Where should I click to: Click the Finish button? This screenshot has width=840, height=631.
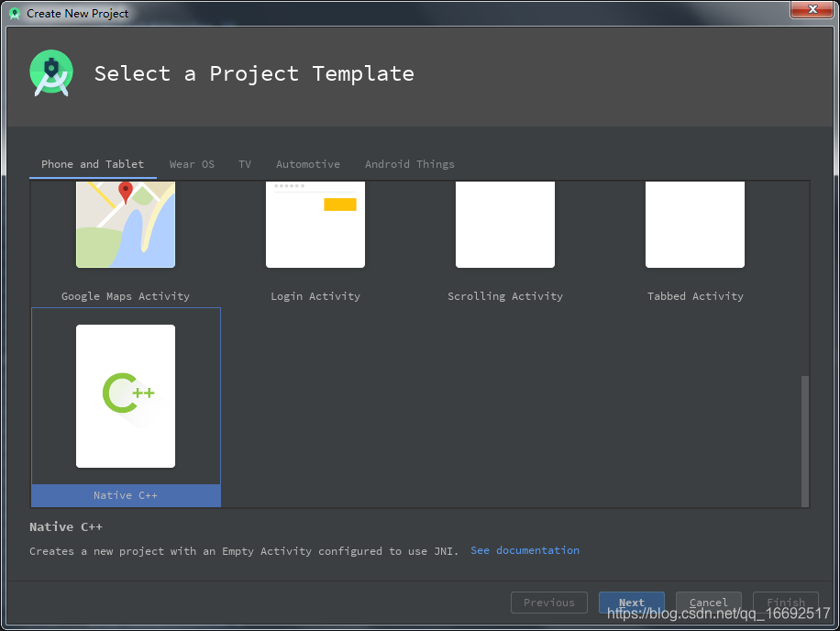point(786,603)
